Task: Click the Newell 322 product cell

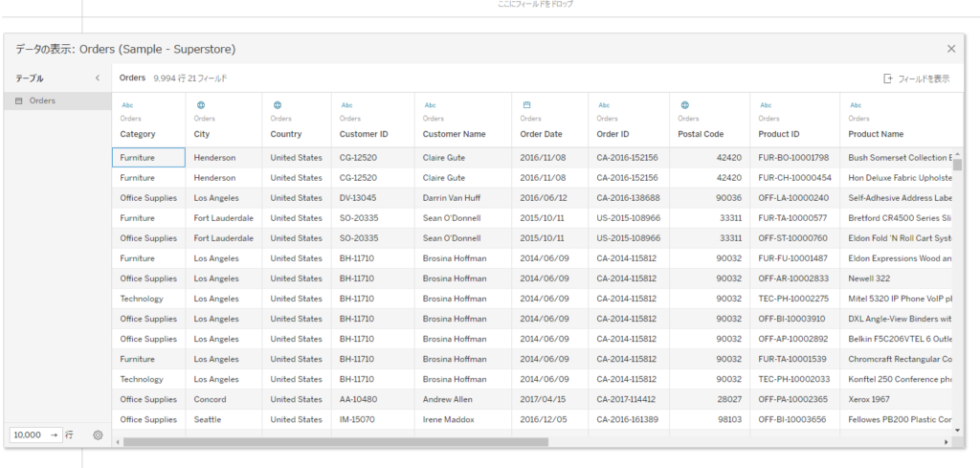Action: tap(896, 279)
